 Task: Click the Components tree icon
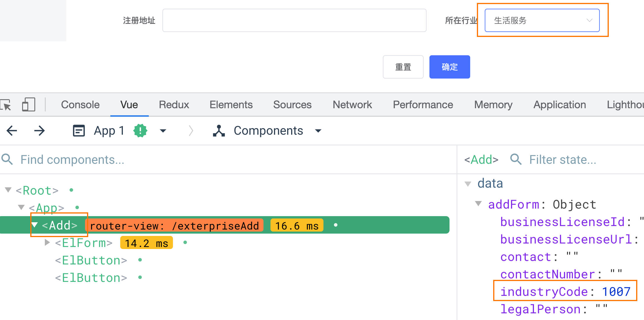(219, 131)
